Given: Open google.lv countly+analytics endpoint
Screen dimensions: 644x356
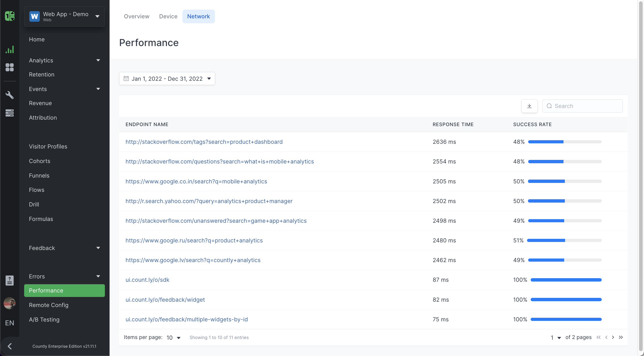Looking at the screenshot, I should (193, 260).
